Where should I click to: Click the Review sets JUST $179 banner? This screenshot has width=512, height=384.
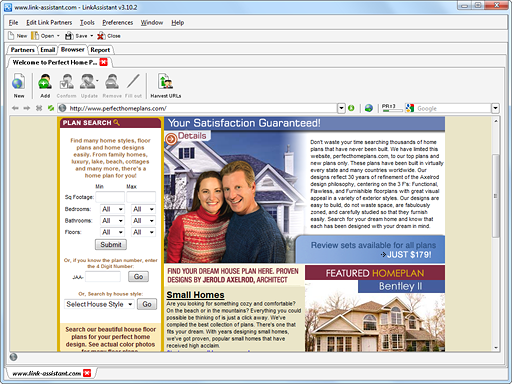coord(371,249)
